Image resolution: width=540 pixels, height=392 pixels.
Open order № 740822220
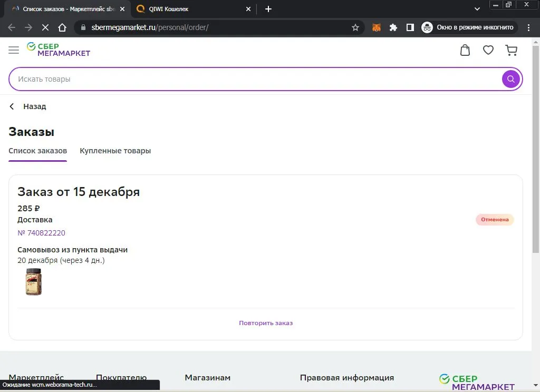tap(41, 233)
